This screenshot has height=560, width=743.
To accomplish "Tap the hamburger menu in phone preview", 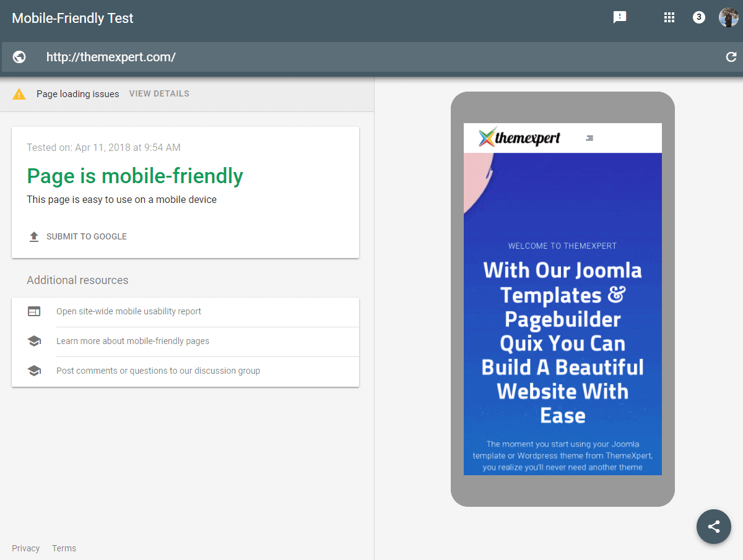I will [589, 138].
